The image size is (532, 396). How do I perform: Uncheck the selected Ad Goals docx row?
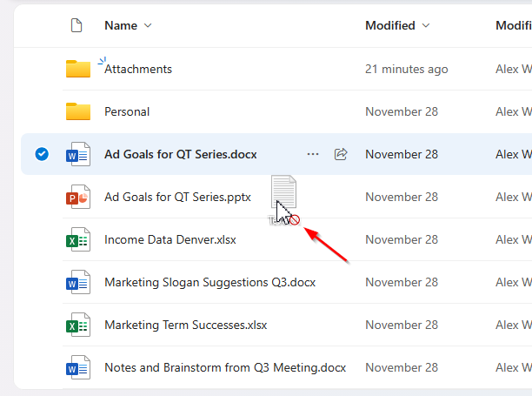[x=41, y=154]
